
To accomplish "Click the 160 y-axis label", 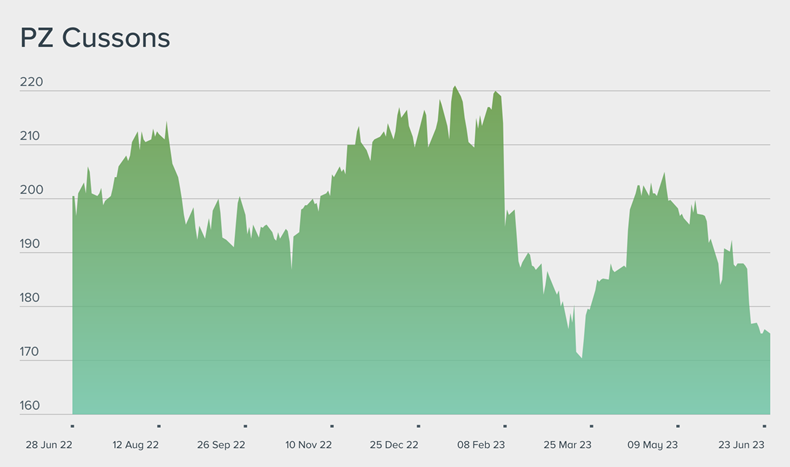I will pyautogui.click(x=31, y=407).
